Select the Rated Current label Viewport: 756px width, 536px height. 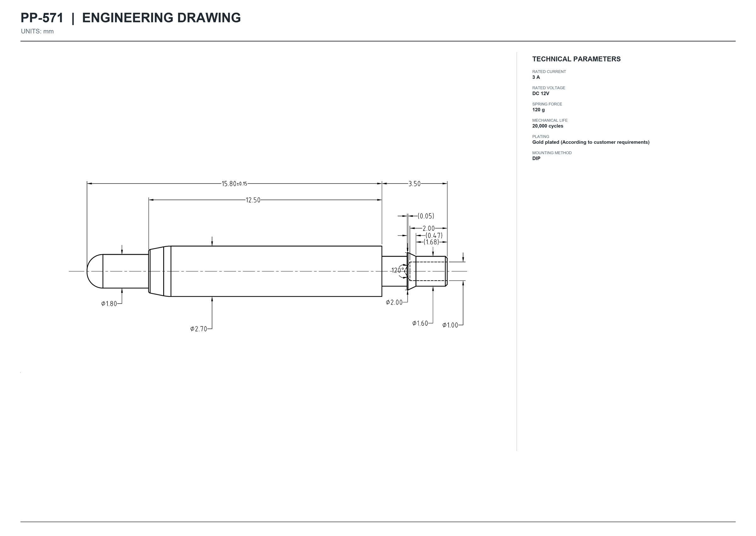tap(549, 72)
